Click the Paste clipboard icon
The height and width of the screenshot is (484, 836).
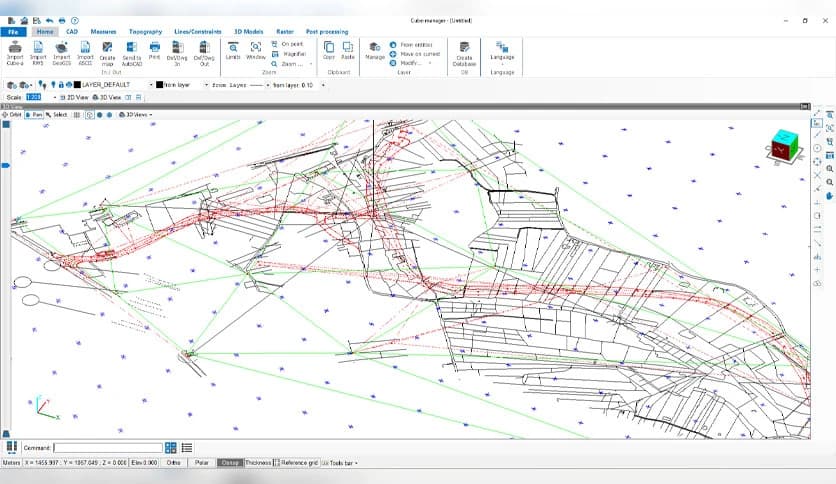(x=348, y=51)
